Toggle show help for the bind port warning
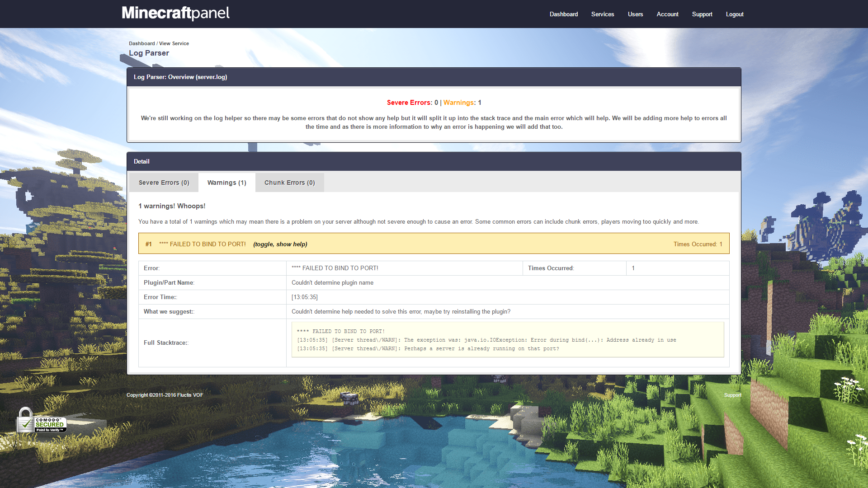This screenshot has height=488, width=868. (279, 244)
